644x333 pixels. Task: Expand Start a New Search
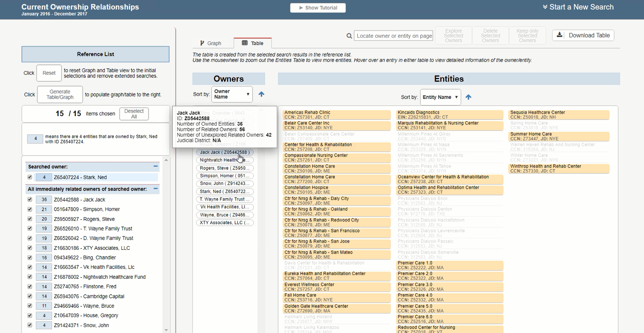tap(578, 7)
